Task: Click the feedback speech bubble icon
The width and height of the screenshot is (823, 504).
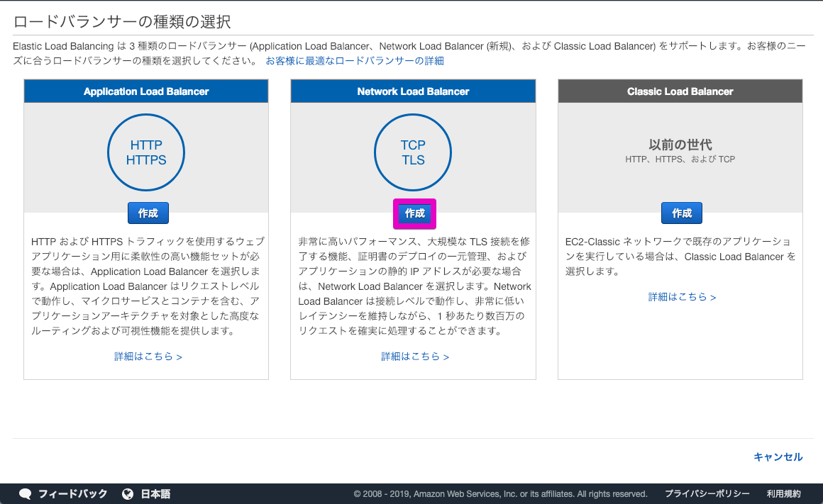Action: (26, 494)
